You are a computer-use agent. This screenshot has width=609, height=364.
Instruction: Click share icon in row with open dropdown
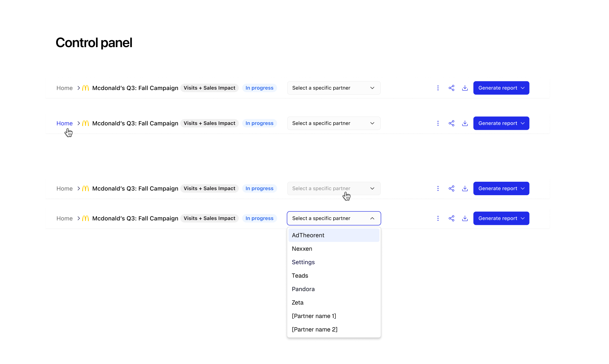tap(451, 218)
